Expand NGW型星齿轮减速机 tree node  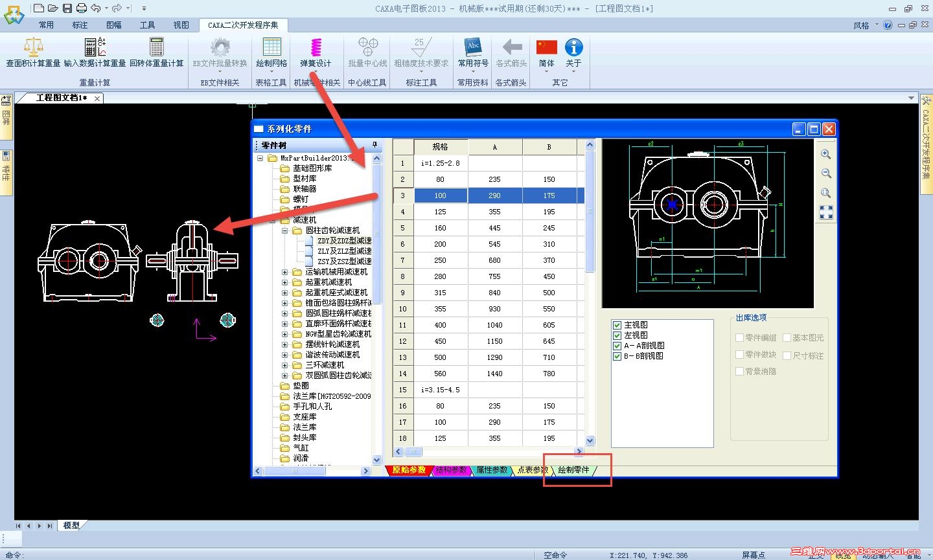coord(284,334)
